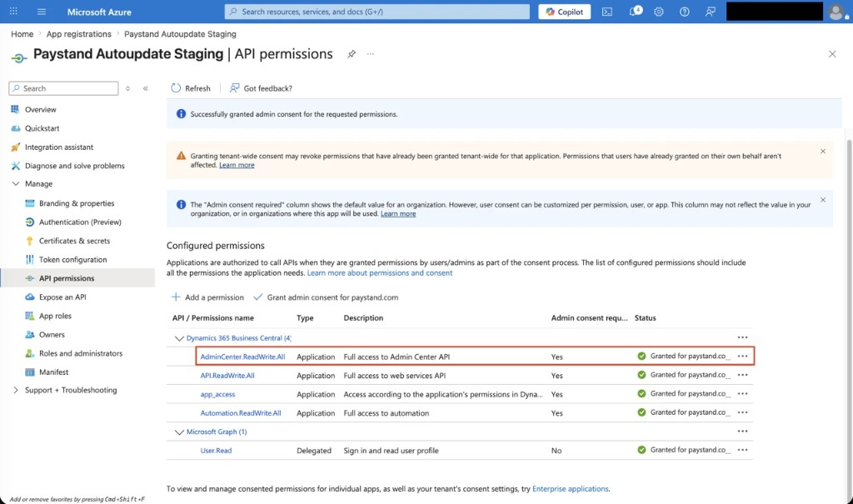Screen dimensions: 853x504
Task: Click Add a permission
Action: click(x=207, y=297)
